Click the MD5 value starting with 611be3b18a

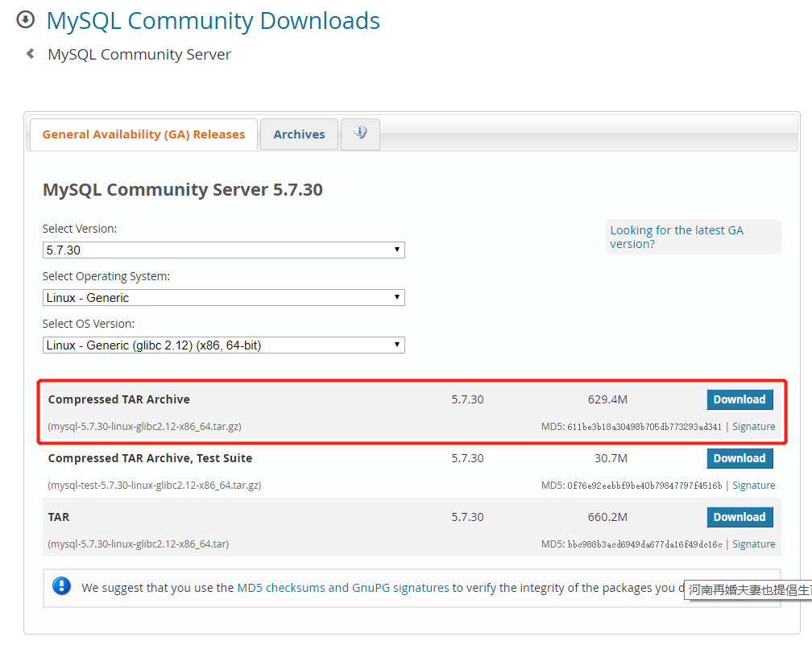(644, 427)
